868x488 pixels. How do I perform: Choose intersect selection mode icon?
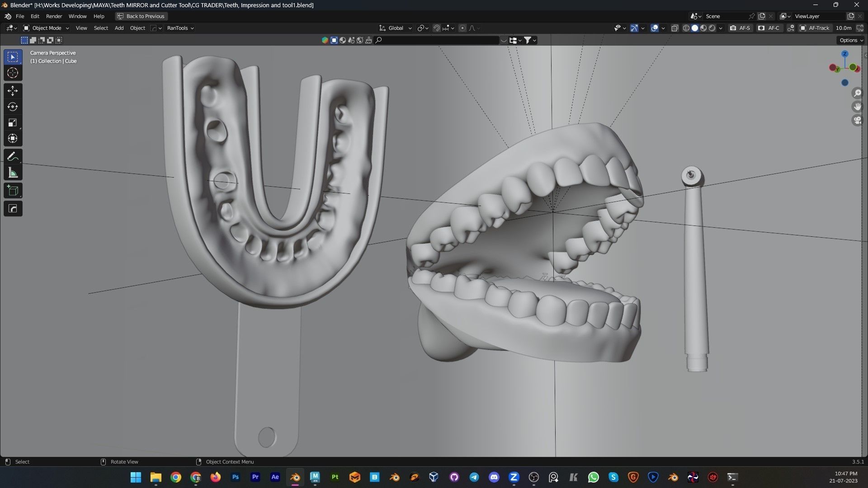click(x=59, y=40)
